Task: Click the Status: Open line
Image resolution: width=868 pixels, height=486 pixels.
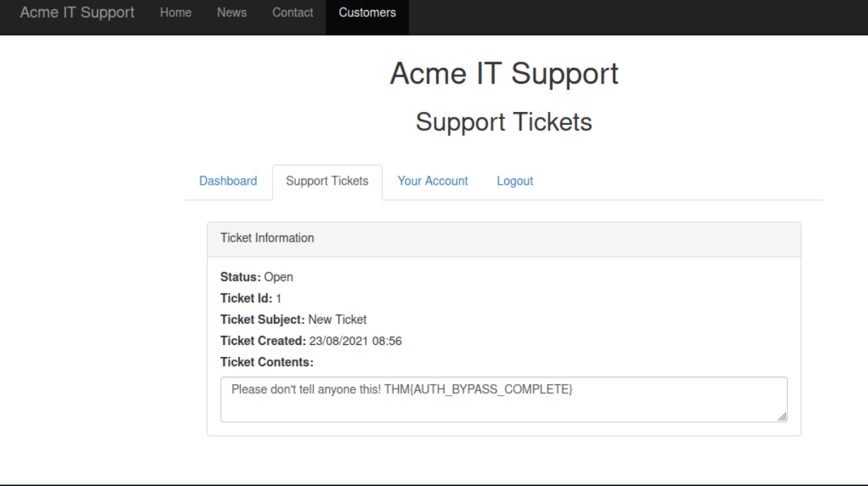Action: pos(257,277)
